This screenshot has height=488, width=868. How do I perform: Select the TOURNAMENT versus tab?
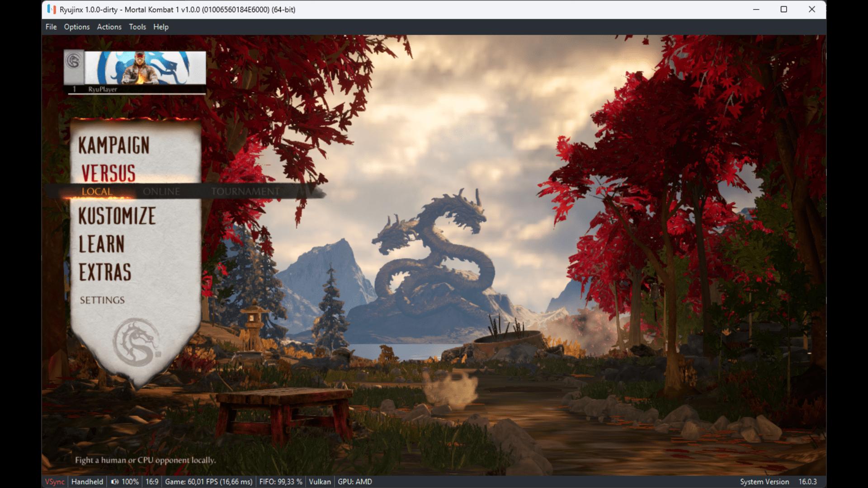[x=245, y=192]
